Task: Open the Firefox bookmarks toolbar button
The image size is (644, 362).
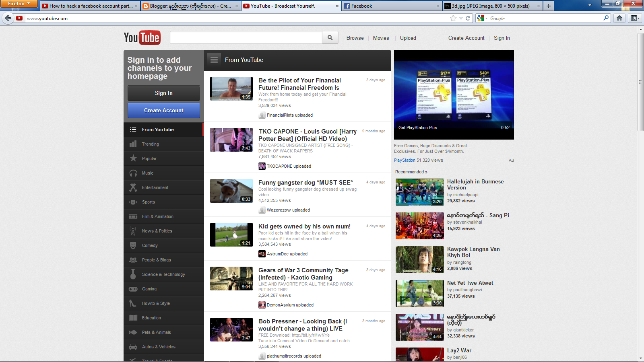Action: coord(635,18)
